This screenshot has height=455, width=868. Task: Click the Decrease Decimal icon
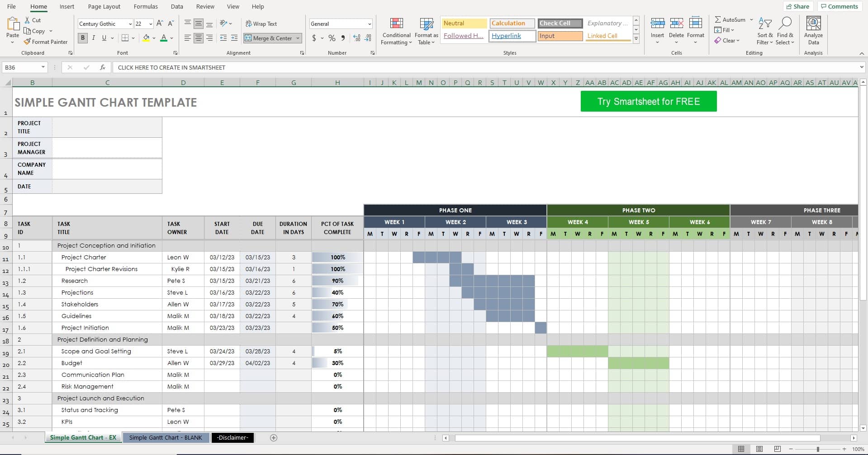[368, 38]
